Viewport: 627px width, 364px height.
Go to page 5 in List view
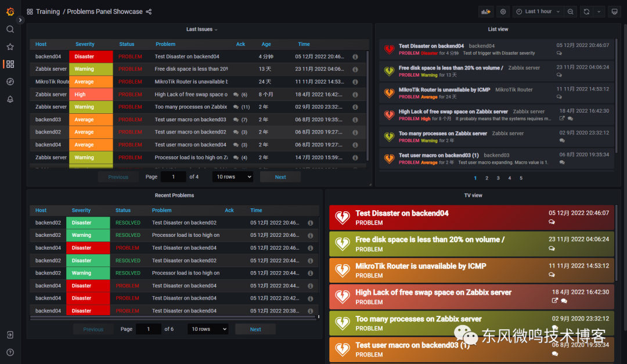tap(521, 178)
